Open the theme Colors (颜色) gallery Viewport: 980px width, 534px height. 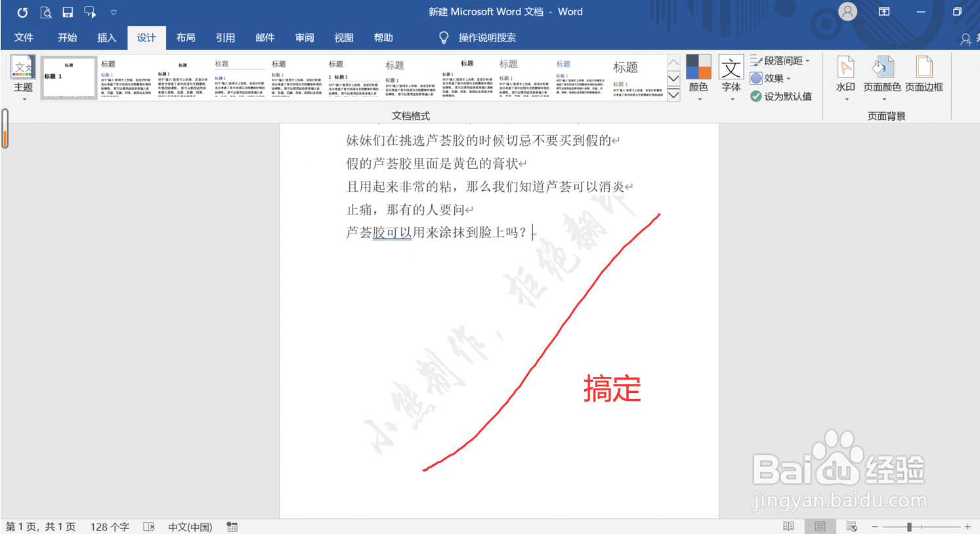coord(698,77)
